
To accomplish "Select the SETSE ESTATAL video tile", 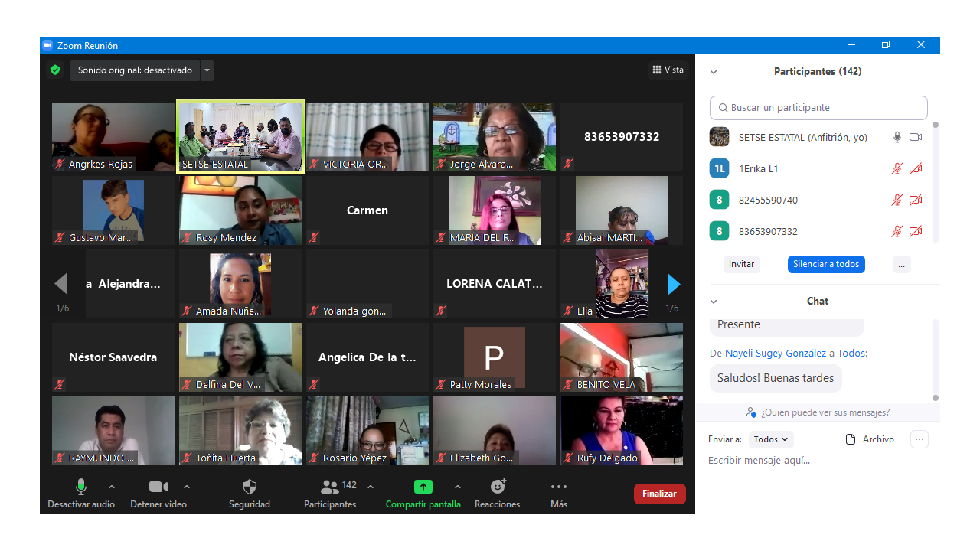I will click(x=240, y=136).
